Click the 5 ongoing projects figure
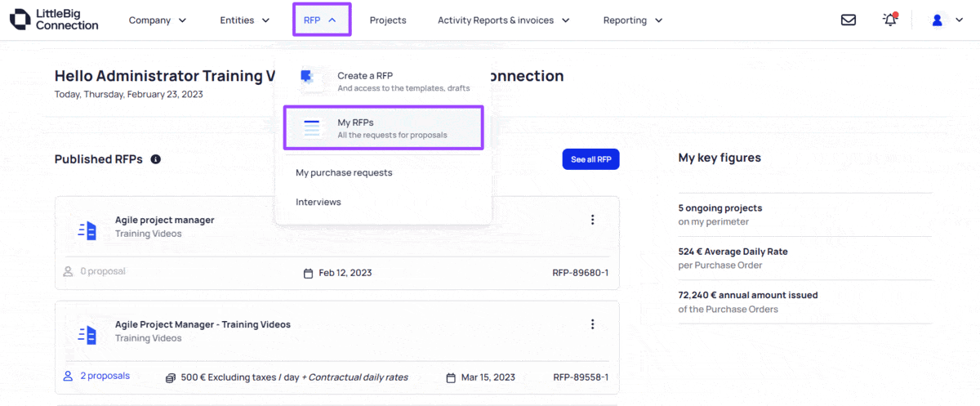980x406 pixels. (720, 208)
